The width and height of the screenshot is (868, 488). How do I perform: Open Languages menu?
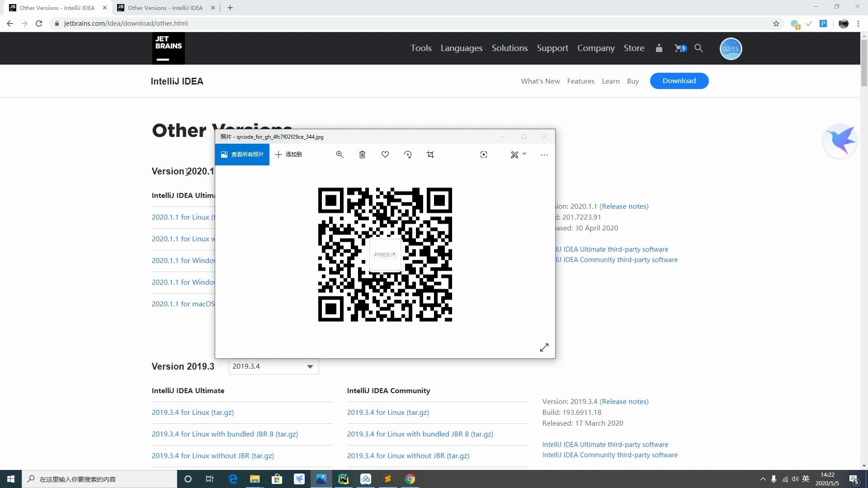[462, 48]
